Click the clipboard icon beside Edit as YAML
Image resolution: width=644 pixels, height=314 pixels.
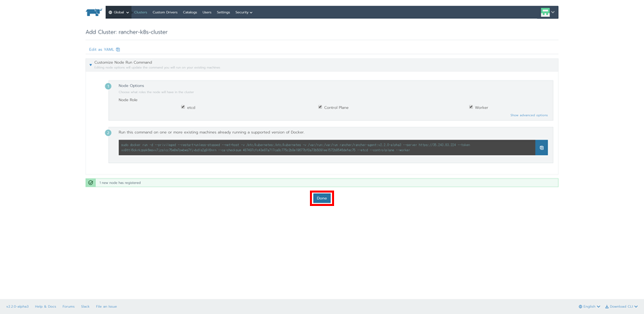[118, 50]
